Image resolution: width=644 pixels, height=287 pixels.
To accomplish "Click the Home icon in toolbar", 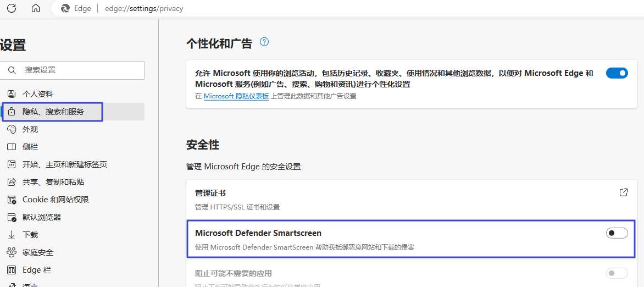I will point(36,8).
